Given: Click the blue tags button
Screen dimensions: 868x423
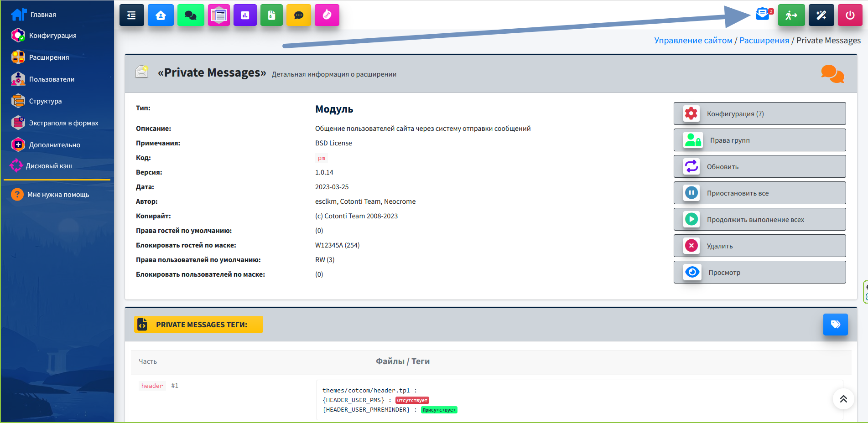Looking at the screenshot, I should 835,324.
